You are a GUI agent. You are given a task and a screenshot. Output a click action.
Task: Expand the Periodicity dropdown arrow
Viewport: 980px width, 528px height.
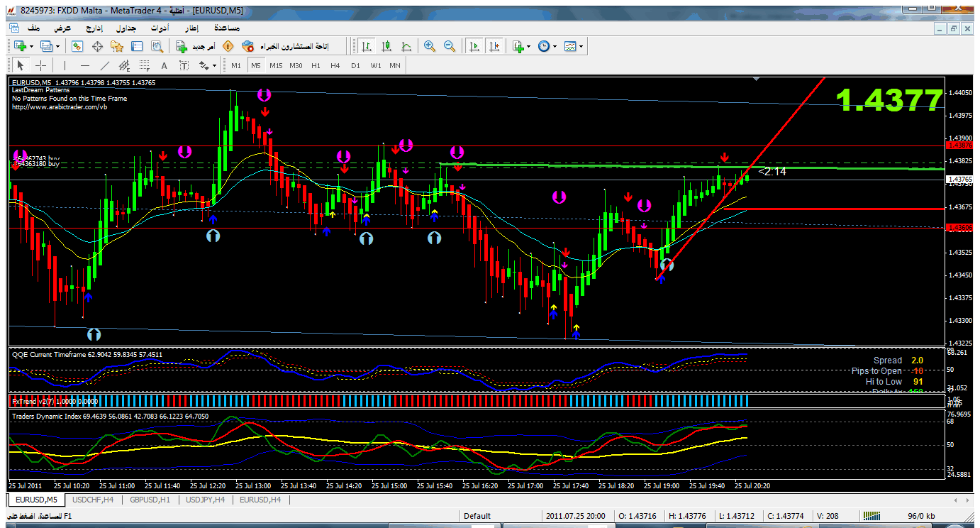pos(555,47)
